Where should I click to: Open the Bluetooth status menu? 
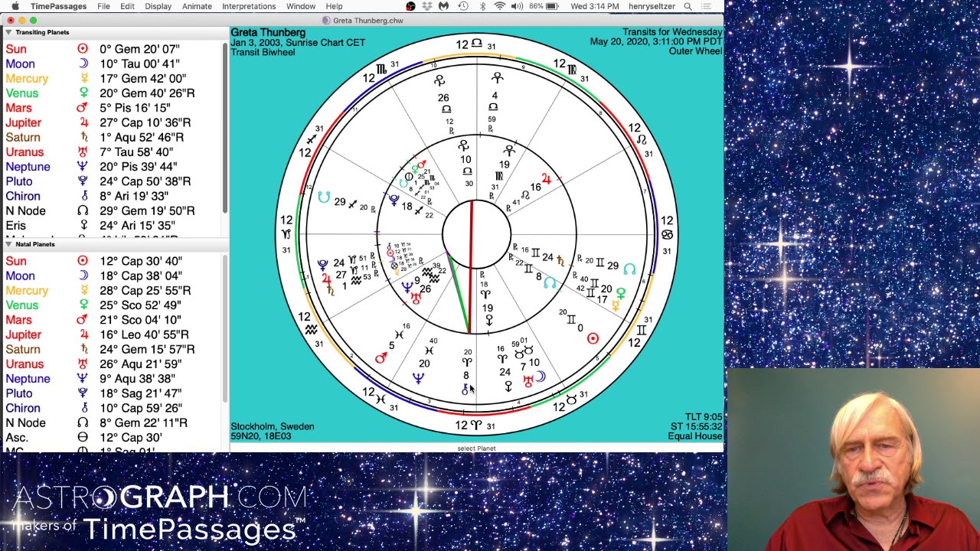(482, 6)
